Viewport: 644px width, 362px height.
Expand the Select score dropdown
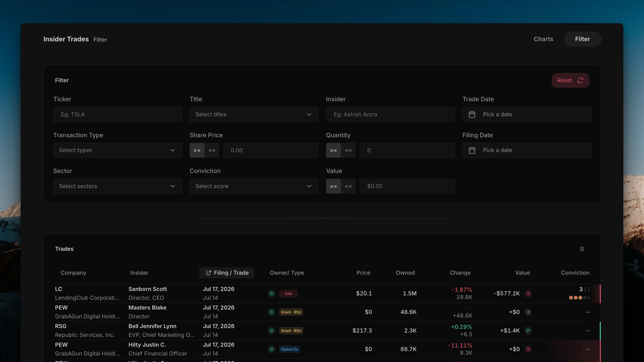coord(254,186)
